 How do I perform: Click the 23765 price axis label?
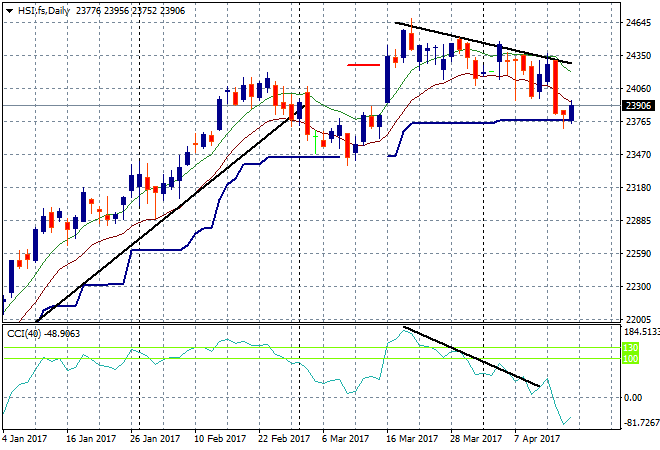click(639, 122)
